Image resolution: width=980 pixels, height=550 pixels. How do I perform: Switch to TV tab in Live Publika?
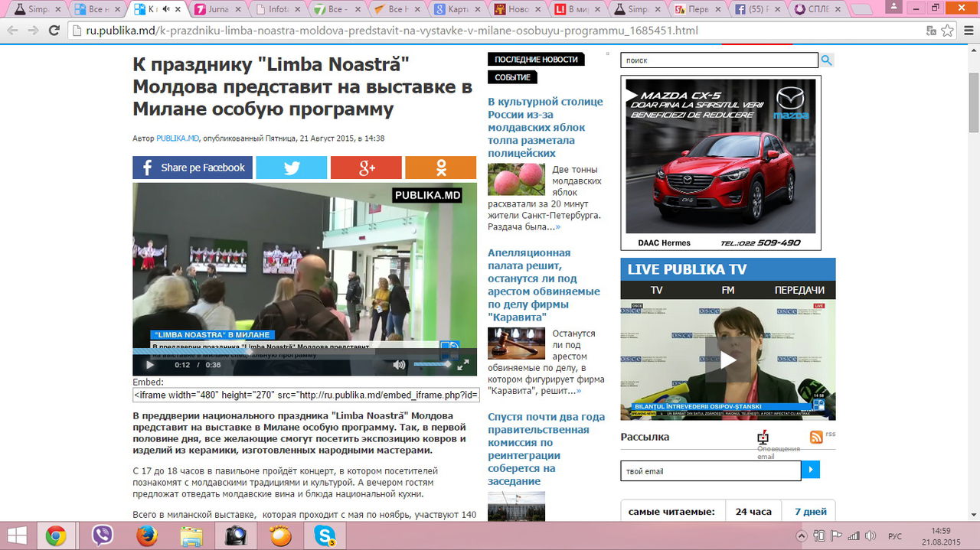(656, 290)
